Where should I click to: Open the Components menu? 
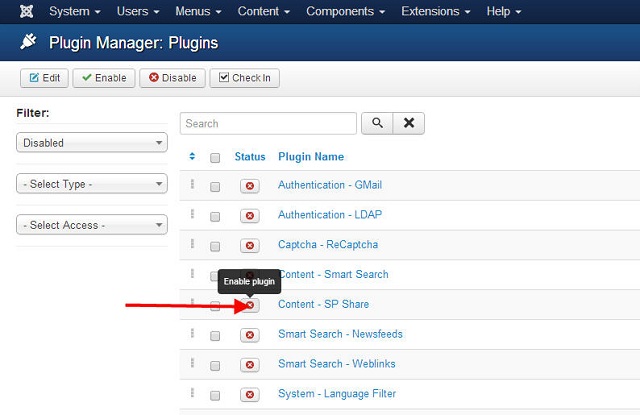click(346, 11)
